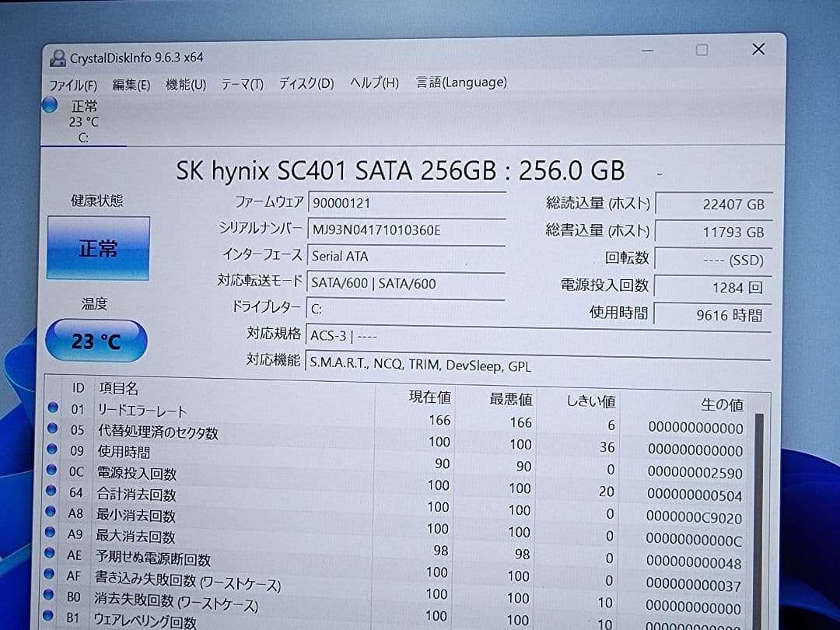
Task: Open the 機能(U) menu
Action: 185,84
